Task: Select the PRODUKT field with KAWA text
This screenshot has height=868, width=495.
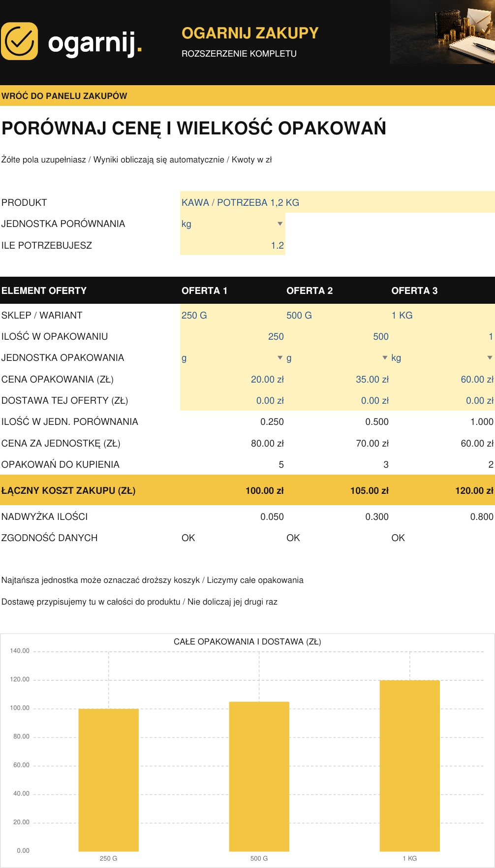Action: (x=338, y=202)
